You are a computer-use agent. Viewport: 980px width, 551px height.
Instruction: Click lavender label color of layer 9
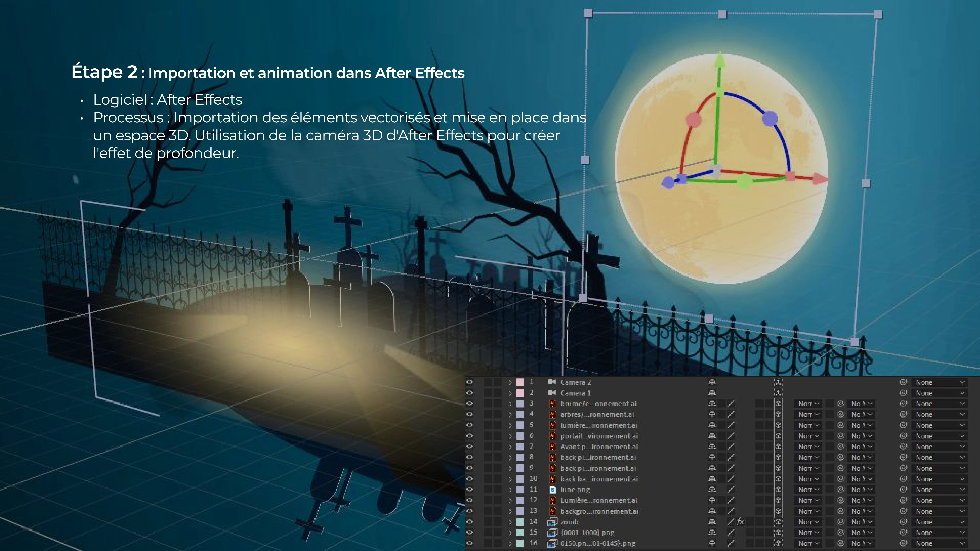coord(520,468)
